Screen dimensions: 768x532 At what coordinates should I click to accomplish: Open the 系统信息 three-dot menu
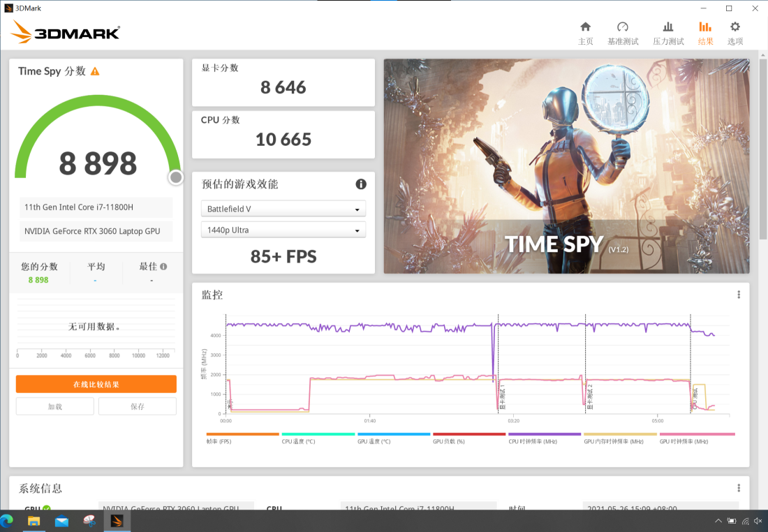[739, 488]
